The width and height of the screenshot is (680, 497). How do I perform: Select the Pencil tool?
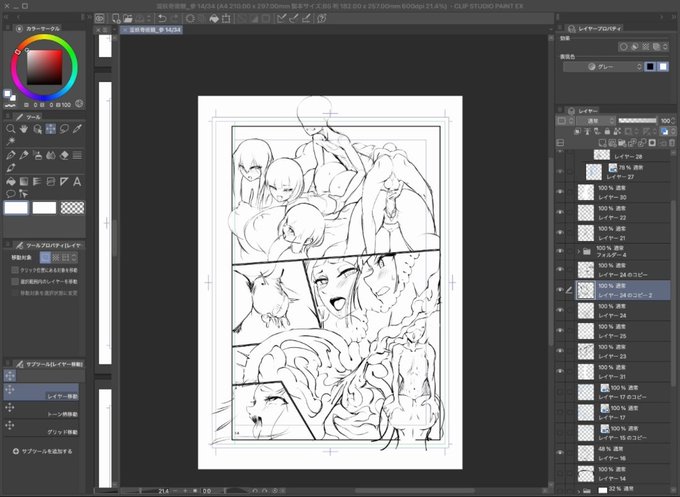(24, 155)
